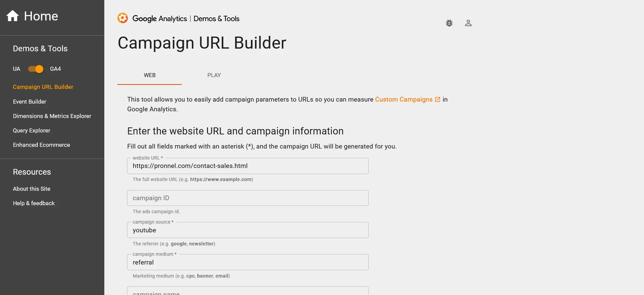Click helper text 'The ads campaign id.'
This screenshot has width=644, height=295.
pos(156,212)
